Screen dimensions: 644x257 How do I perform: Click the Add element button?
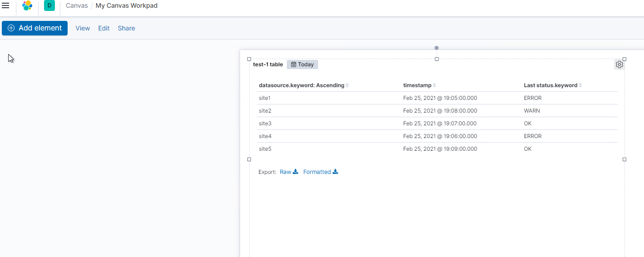34,28
